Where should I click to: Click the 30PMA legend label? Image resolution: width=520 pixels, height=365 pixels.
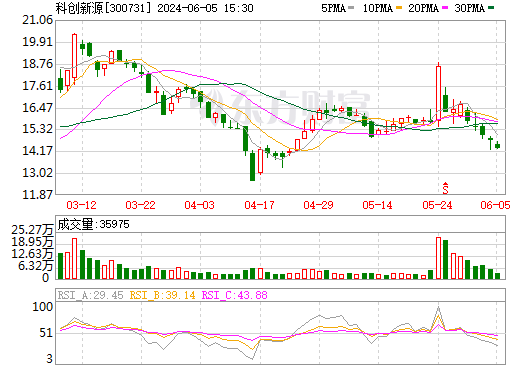pyautogui.click(x=469, y=8)
